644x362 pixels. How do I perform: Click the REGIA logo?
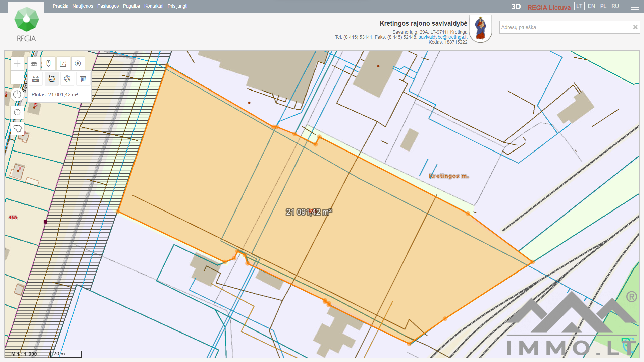point(26,24)
